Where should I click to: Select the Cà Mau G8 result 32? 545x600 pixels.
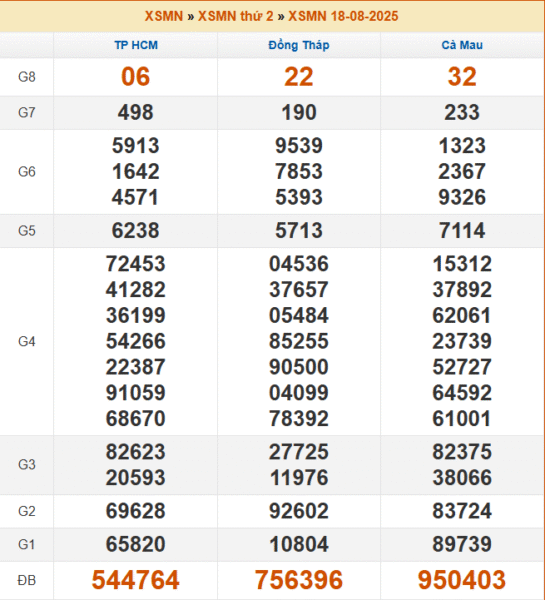(462, 77)
